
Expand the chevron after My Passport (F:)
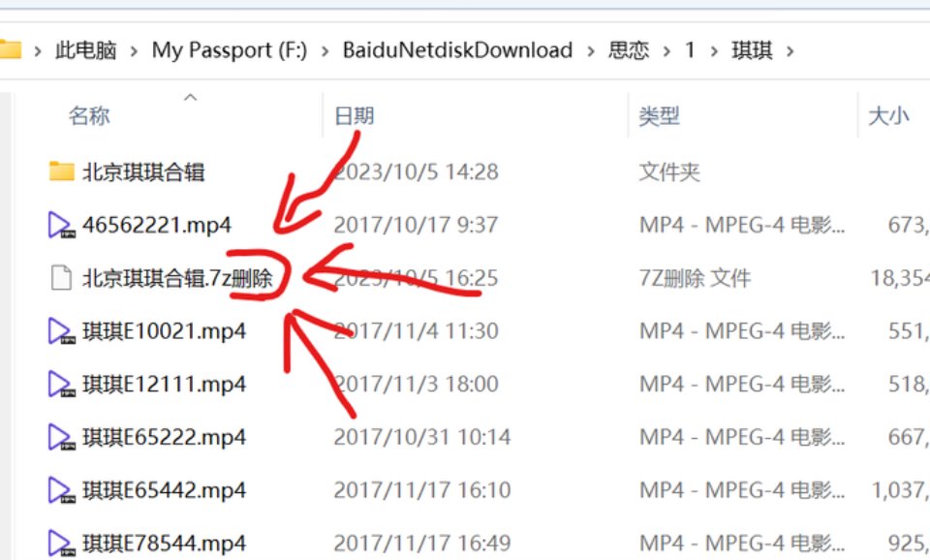click(x=325, y=51)
